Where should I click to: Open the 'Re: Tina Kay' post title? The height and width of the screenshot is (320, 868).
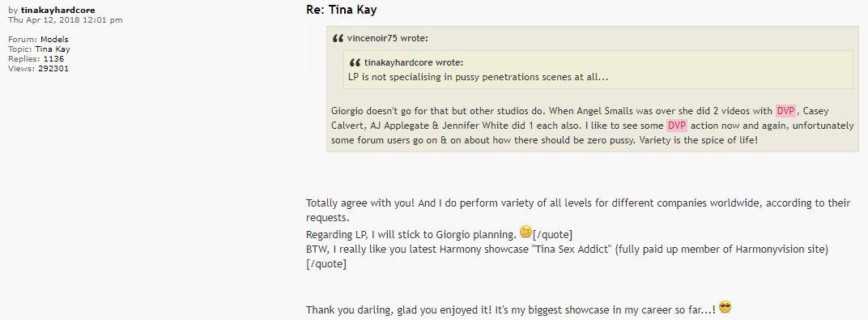click(x=341, y=10)
